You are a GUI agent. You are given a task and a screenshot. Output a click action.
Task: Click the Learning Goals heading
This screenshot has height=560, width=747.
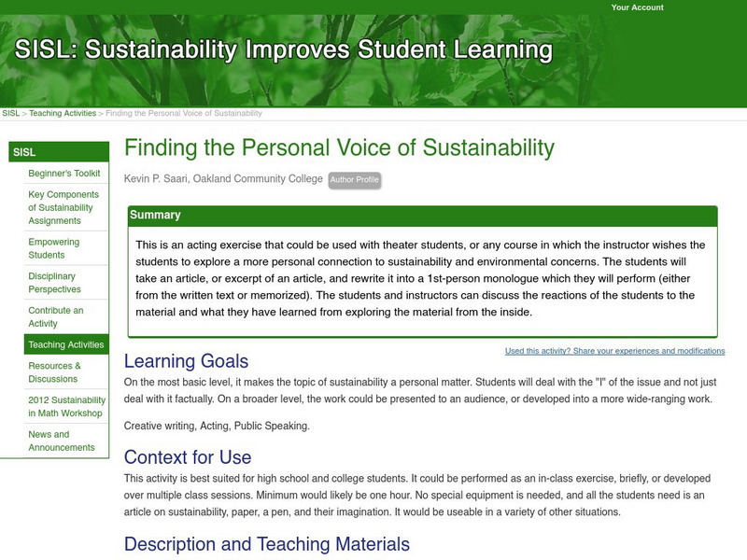click(x=186, y=361)
